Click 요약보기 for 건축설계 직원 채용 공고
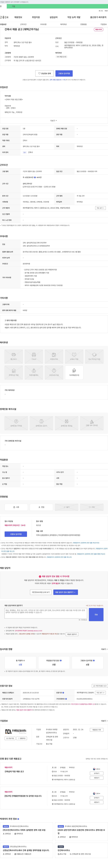 (x=97, y=773)
